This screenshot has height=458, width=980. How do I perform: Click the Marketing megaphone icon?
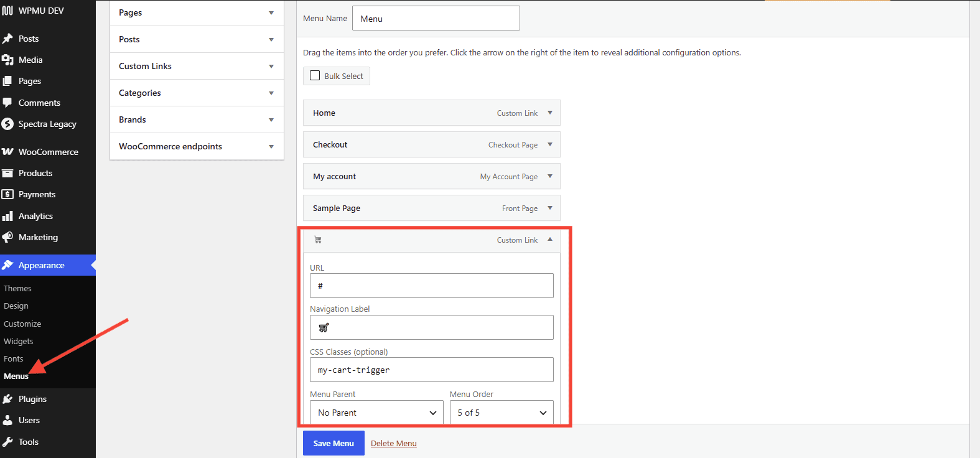pyautogui.click(x=7, y=237)
